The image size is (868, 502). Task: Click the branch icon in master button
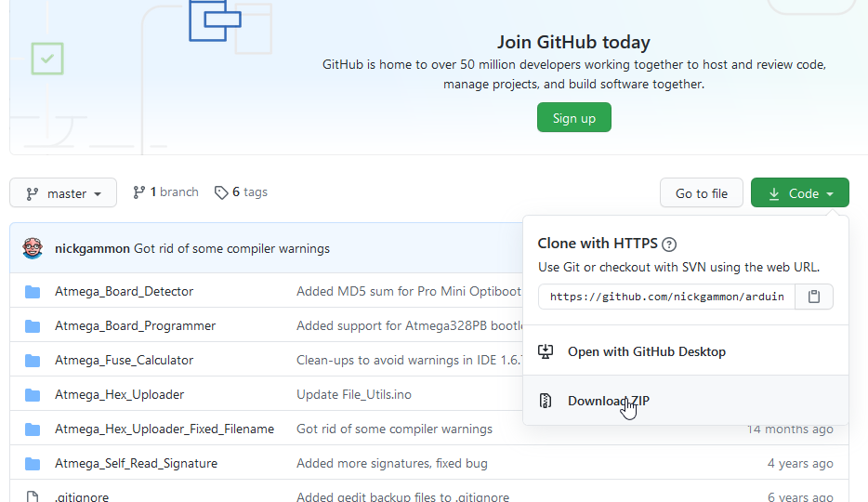coord(33,193)
